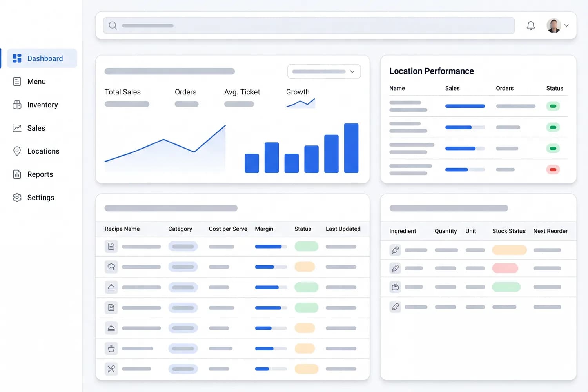
Task: Click inside the top search field
Action: click(309, 25)
